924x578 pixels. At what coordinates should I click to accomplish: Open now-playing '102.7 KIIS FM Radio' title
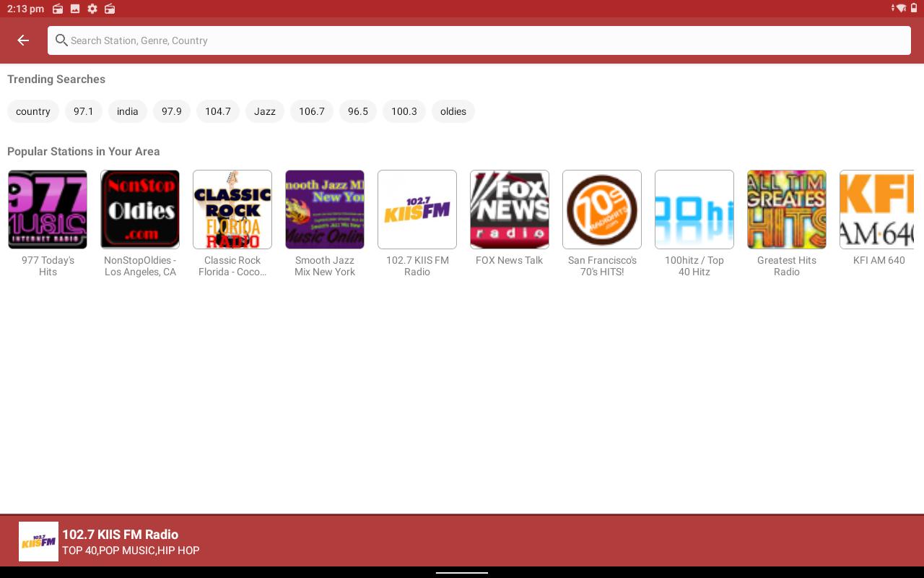(x=120, y=535)
